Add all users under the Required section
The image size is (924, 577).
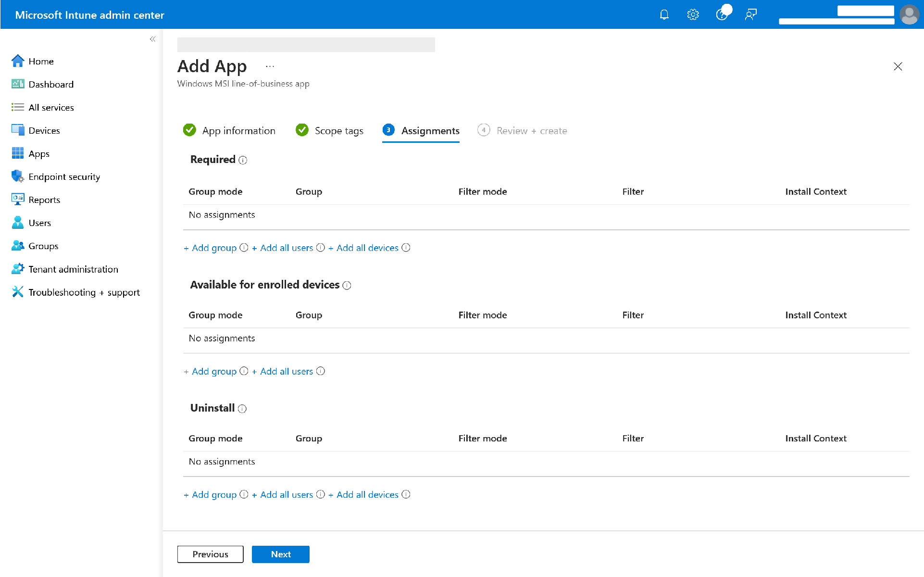(x=283, y=248)
